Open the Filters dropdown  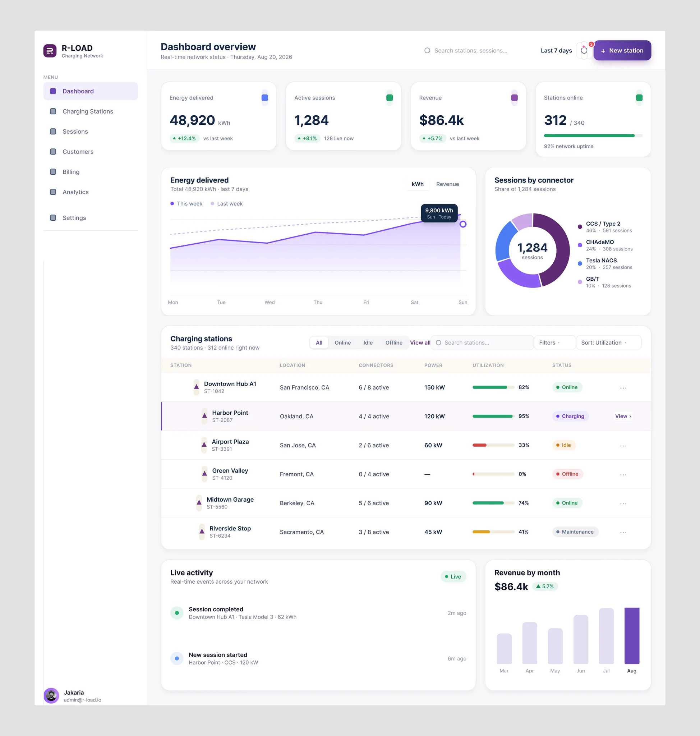pos(554,342)
